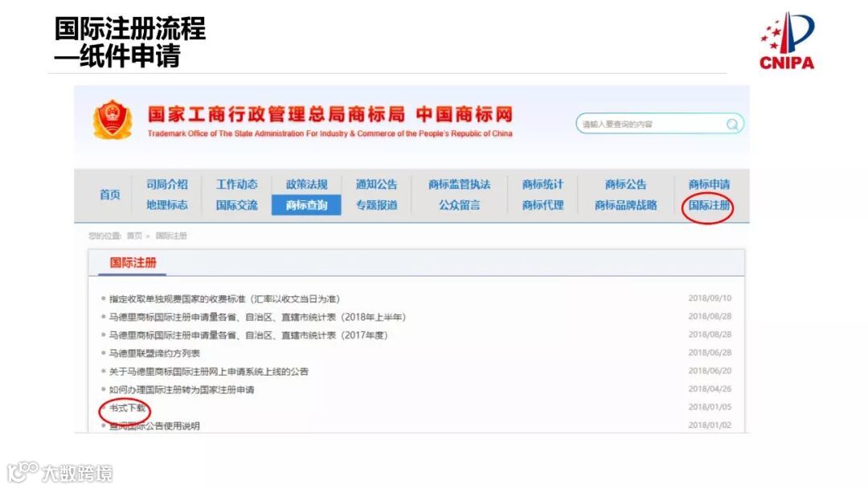The width and height of the screenshot is (868, 489).
Task: Open 专题报道 navigation item
Action: click(376, 205)
